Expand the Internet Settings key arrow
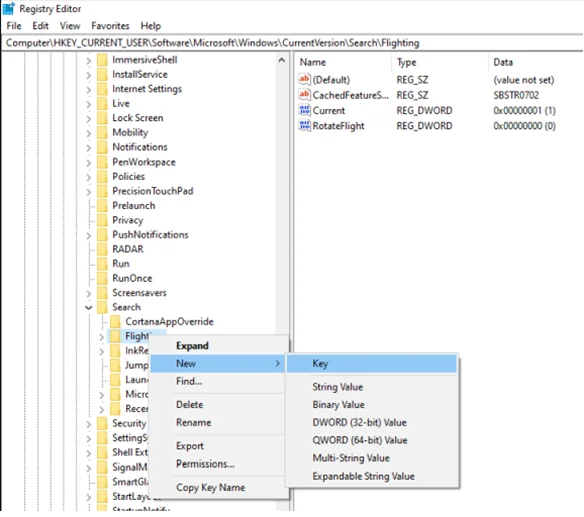Viewport: 584px width, 517px height. pyautogui.click(x=89, y=89)
